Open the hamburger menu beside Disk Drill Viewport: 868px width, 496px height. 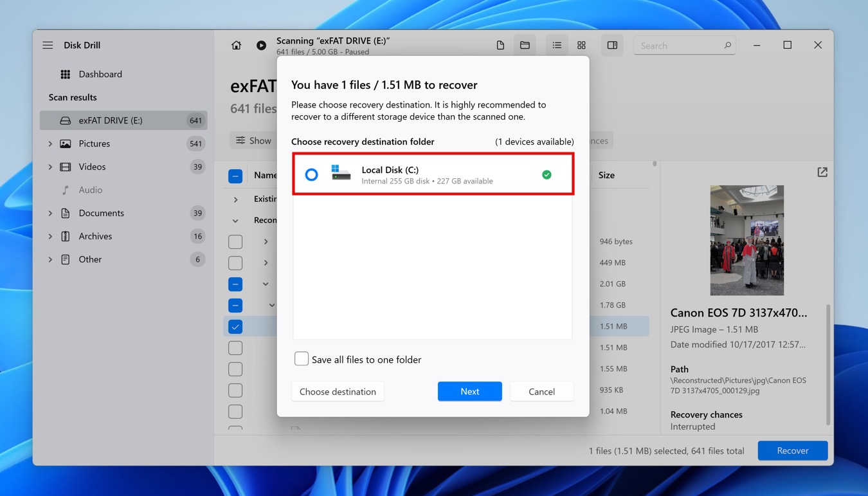(x=48, y=46)
